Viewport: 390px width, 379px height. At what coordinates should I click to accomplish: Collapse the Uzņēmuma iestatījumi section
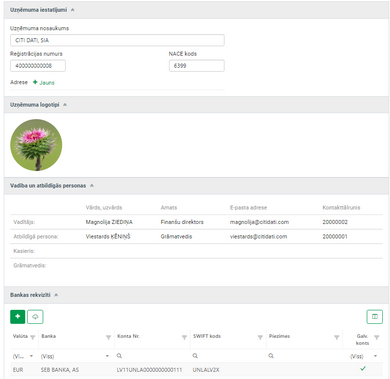coord(73,10)
